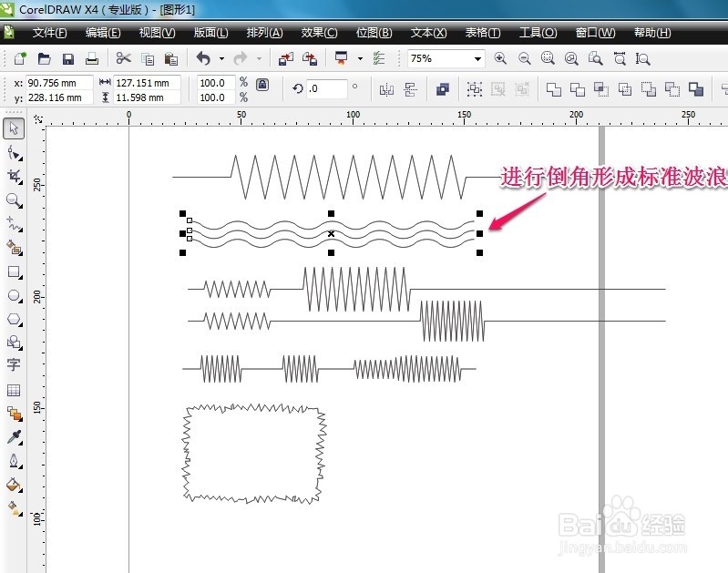Screen dimensions: 728x573
Task: Open the 排列(A) menu
Action: 264,33
